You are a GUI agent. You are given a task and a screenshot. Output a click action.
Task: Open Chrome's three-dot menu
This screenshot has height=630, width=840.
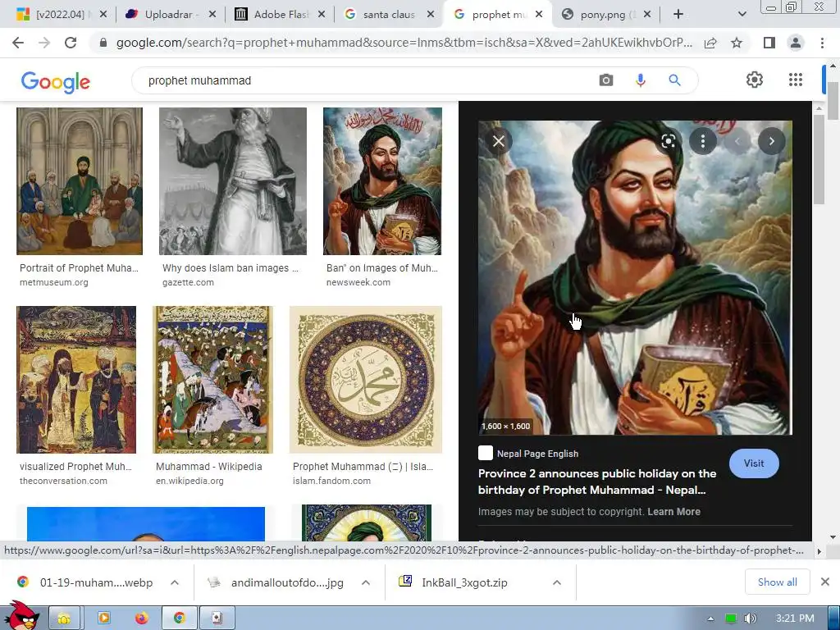[822, 43]
